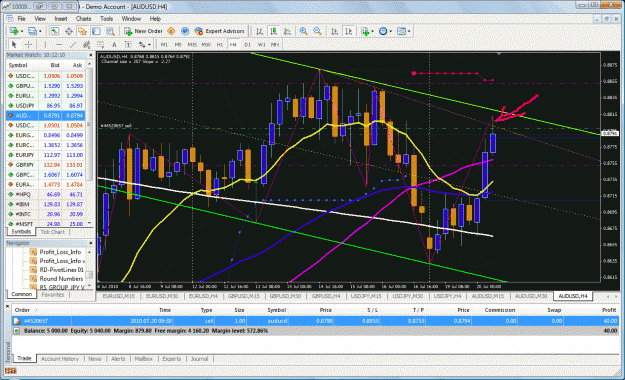Expand the Profiles dropdown arrow
This screenshot has width=625, height=380.
tap(40, 31)
